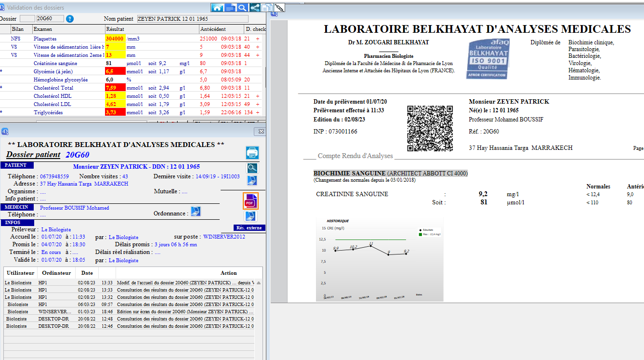
Task: Click the share icon in top toolbar
Action: pos(255,7)
